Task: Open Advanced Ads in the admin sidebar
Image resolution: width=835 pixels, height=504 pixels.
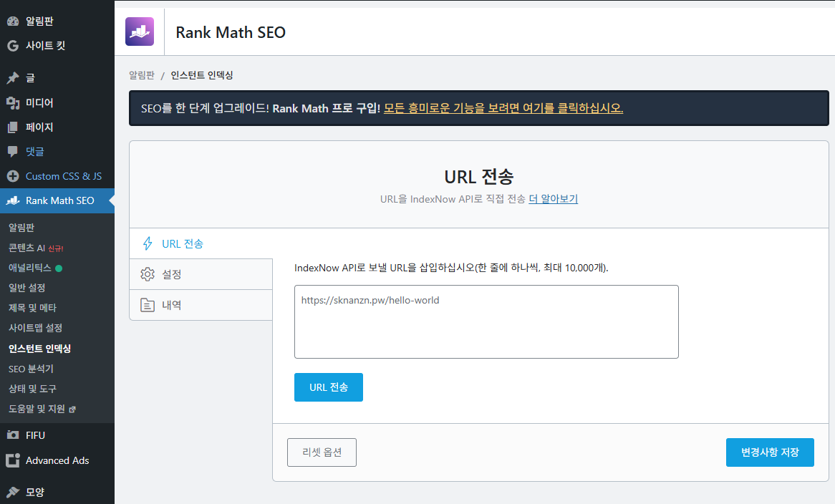Action: [x=57, y=460]
